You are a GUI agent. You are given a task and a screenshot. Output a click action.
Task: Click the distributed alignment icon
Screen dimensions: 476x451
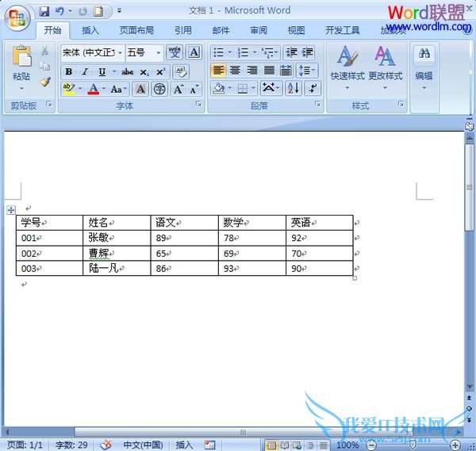[x=286, y=71]
